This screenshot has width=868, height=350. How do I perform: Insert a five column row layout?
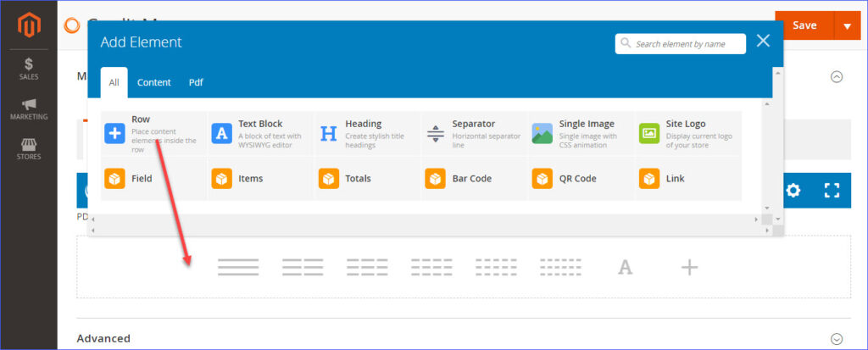(x=496, y=268)
